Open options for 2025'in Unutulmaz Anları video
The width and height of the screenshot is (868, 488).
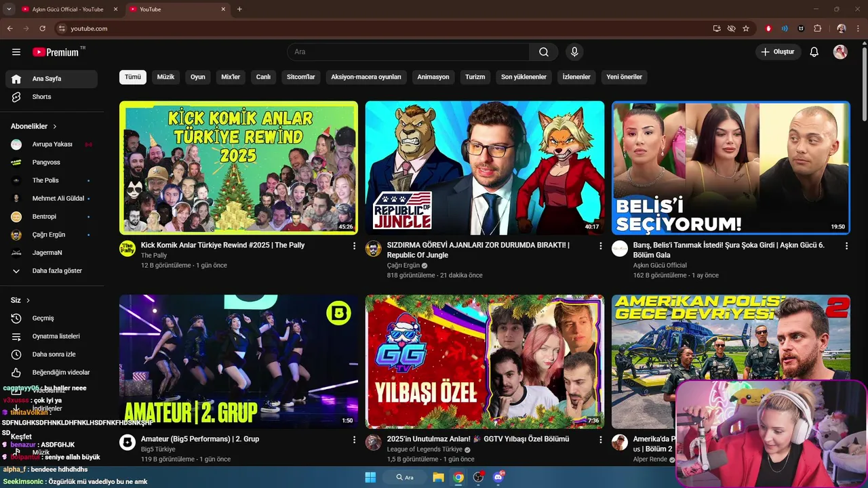point(600,440)
